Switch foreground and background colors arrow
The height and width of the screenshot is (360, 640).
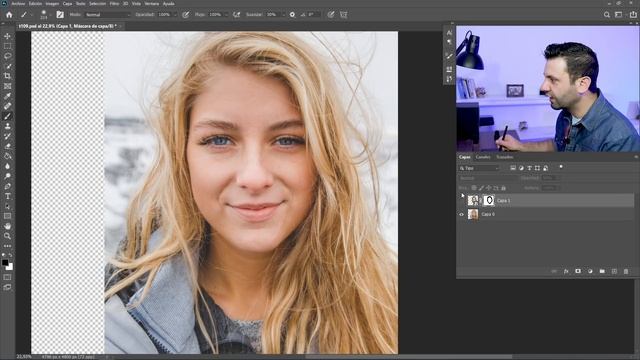tap(10, 255)
